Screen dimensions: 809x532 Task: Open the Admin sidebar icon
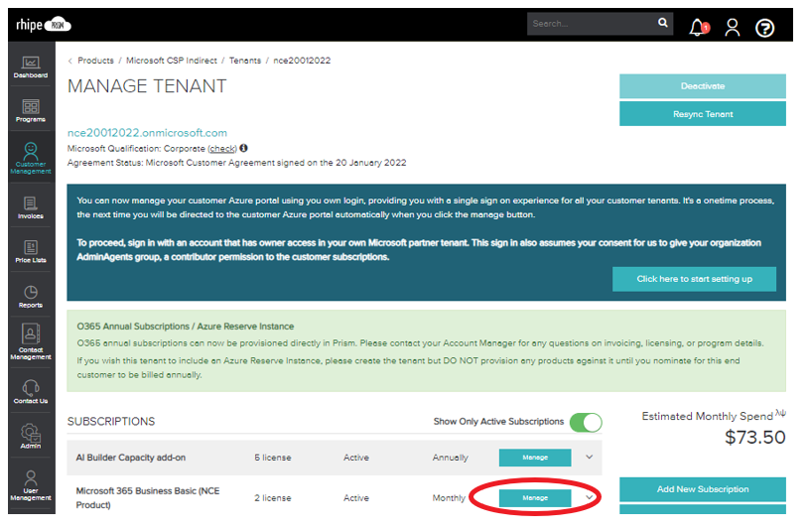coord(31,437)
